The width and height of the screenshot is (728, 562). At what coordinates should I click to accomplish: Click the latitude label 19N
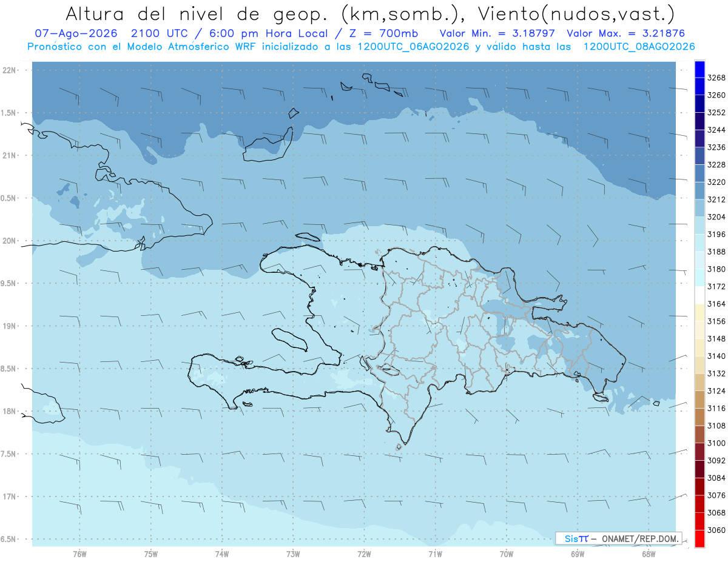coord(9,326)
